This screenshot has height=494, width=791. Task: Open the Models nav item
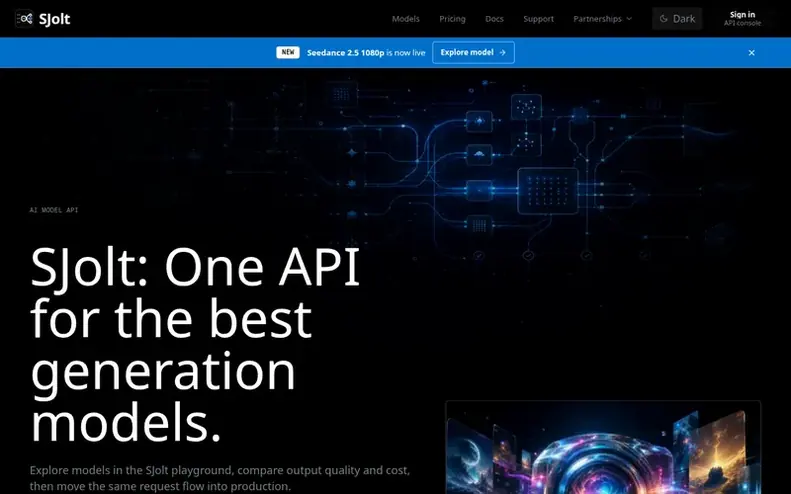(x=406, y=19)
